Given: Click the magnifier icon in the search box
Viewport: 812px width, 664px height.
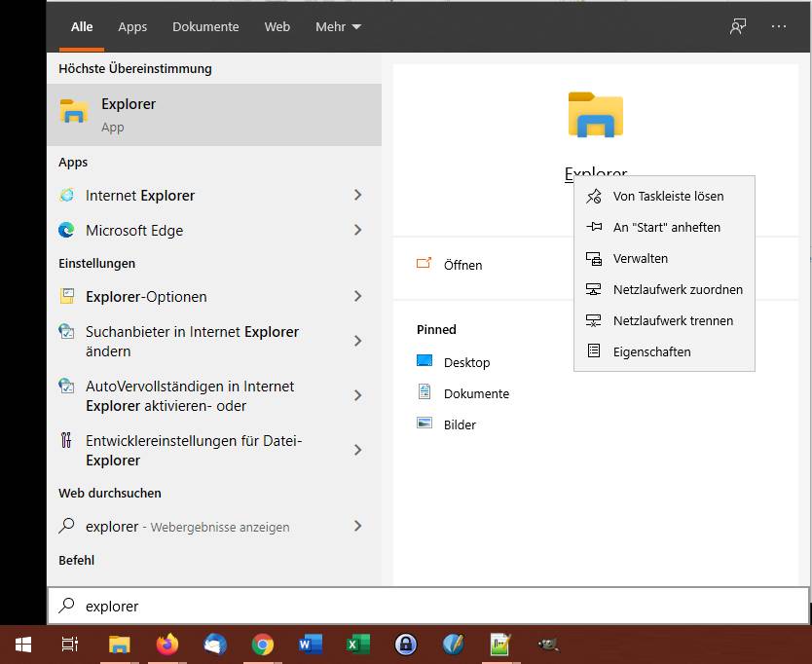Looking at the screenshot, I should (x=66, y=606).
